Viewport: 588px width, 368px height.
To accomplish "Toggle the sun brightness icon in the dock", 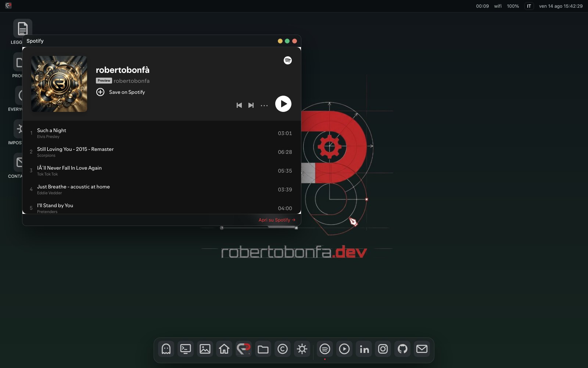I will (302, 349).
